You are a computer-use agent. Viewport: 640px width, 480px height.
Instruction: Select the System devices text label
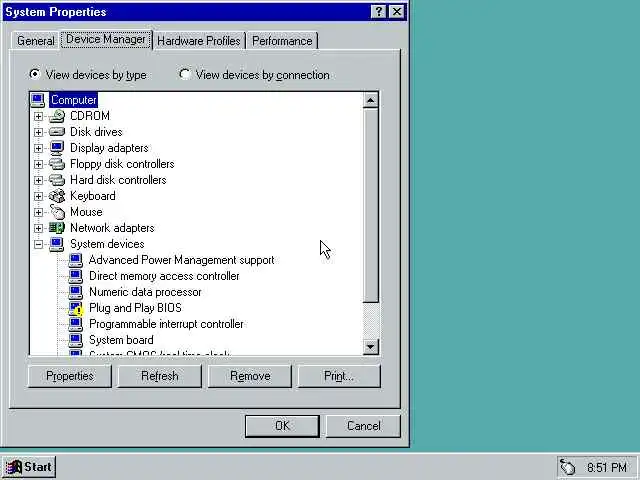107,244
